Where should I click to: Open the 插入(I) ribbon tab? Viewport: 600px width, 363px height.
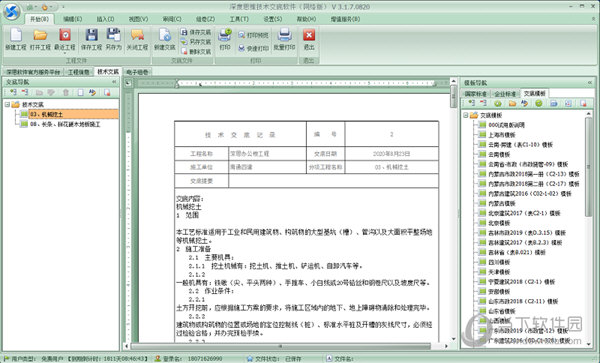click(x=105, y=19)
